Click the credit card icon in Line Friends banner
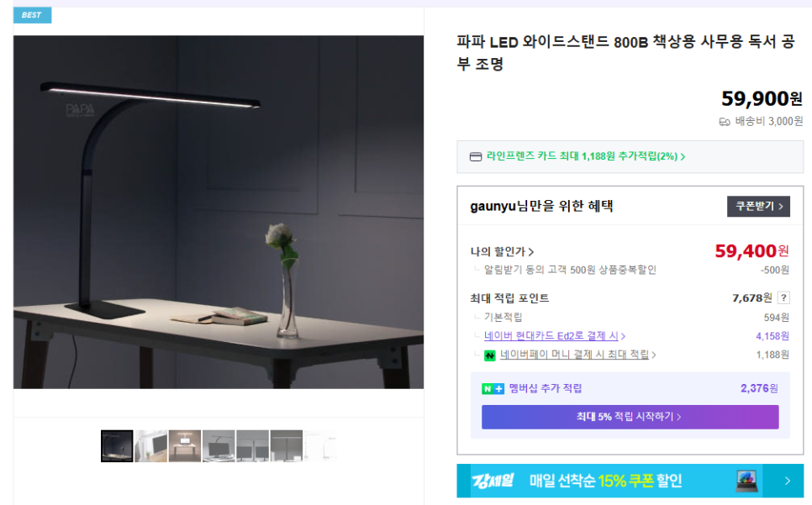Image resolution: width=812 pixels, height=505 pixels. point(476,157)
